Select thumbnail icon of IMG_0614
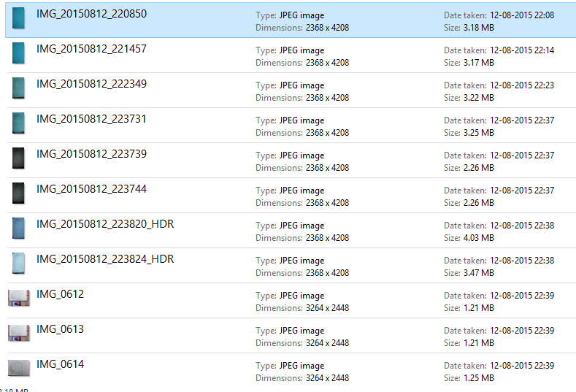The height and width of the screenshot is (392, 576). tap(18, 368)
